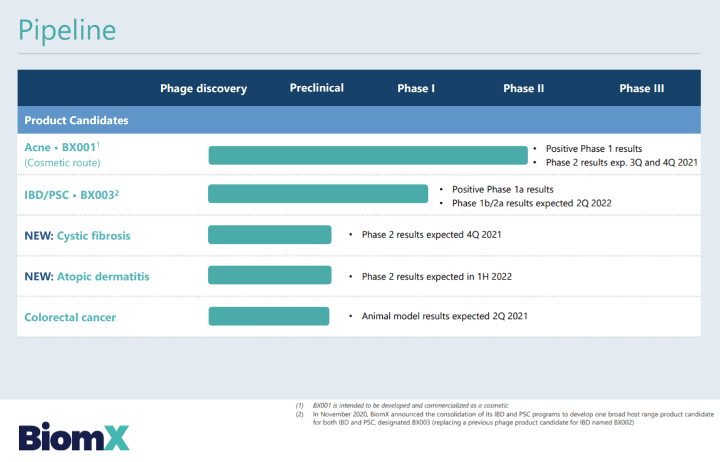The image size is (720, 462).
Task: Select the IBD/PSC BX003 candidate label
Action: (72, 194)
